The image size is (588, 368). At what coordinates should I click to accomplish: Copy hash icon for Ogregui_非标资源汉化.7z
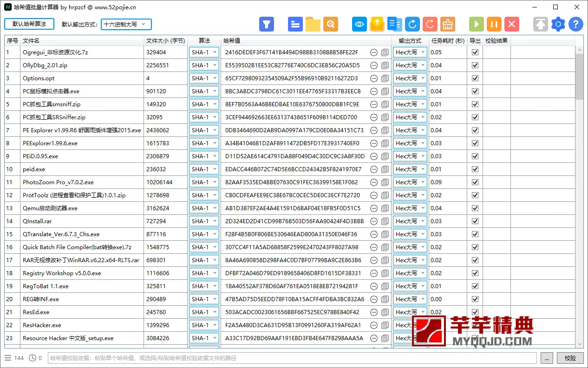tap(385, 52)
